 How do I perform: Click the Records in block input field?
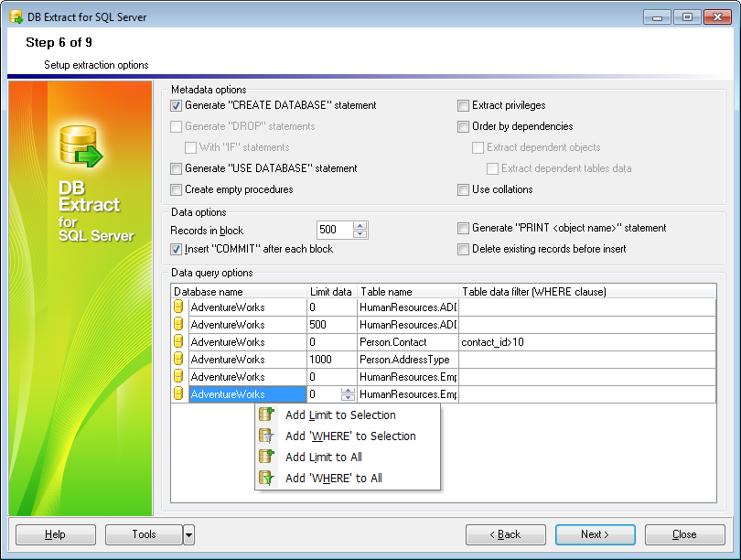pos(334,231)
